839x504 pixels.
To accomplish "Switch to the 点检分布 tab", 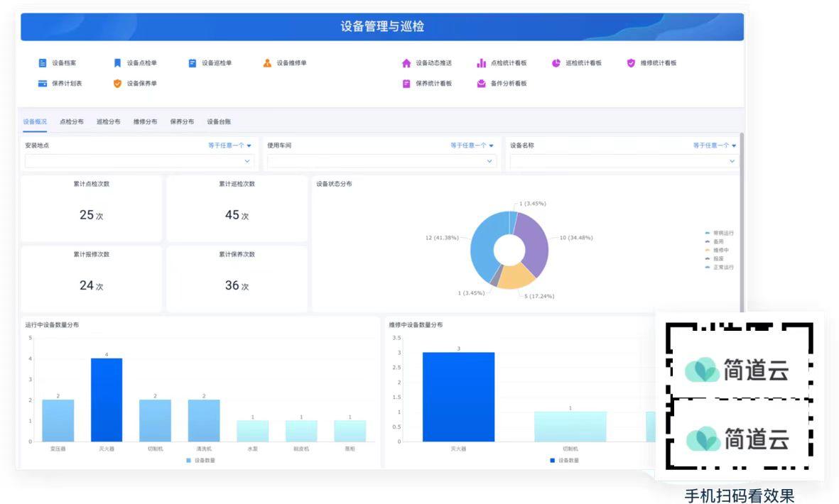I will pyautogui.click(x=72, y=122).
